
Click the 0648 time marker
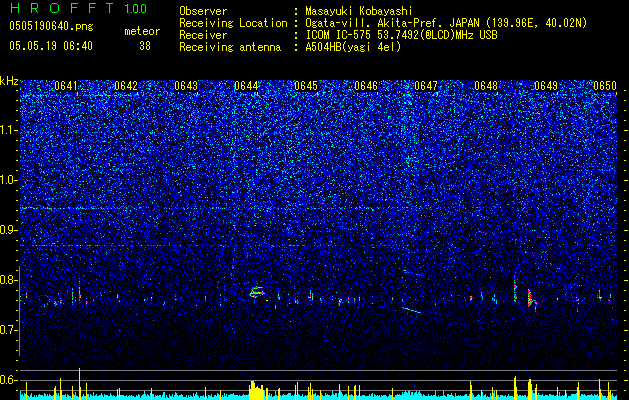[x=486, y=86]
